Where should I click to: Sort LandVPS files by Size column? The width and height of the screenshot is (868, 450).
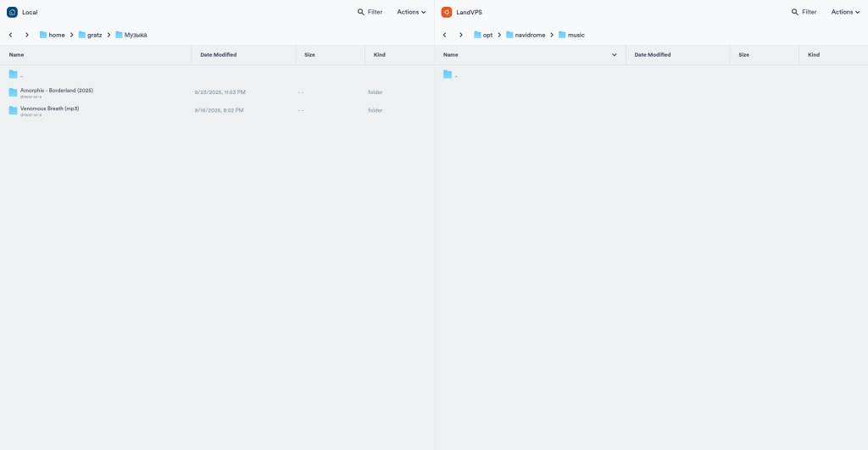pos(743,54)
